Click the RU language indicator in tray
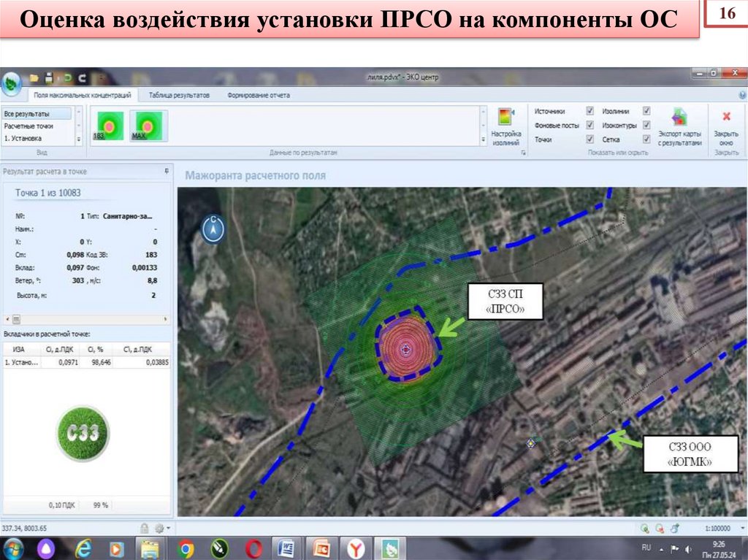 coord(646,547)
